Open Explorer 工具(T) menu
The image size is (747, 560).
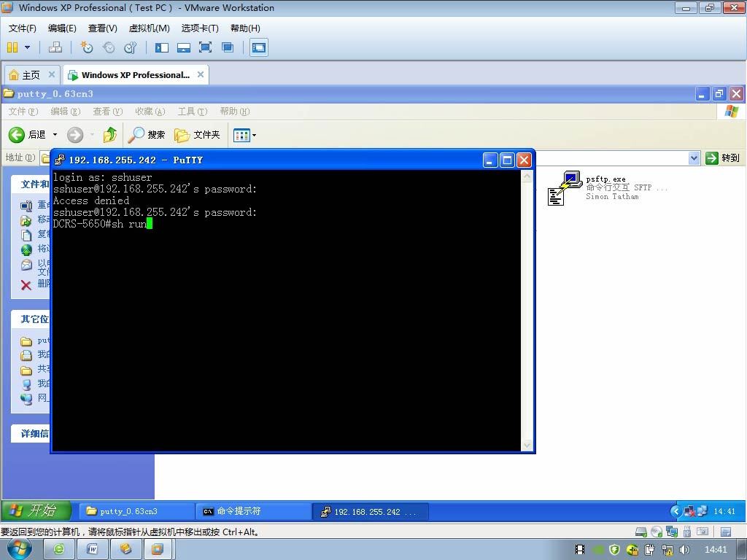193,111
